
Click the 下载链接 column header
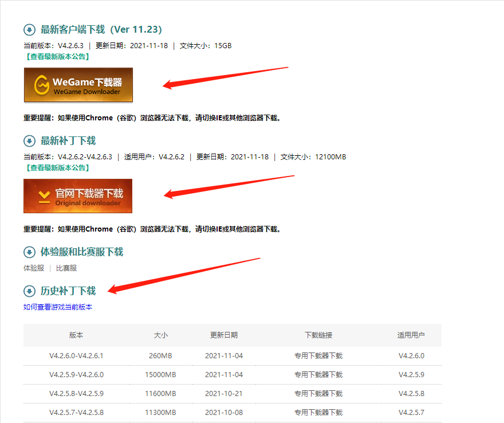(x=318, y=335)
